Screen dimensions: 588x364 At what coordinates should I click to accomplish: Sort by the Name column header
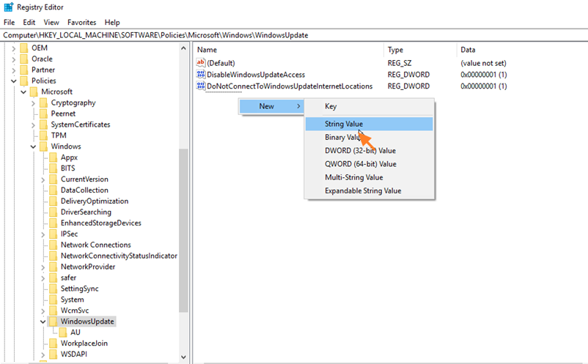(x=289, y=50)
